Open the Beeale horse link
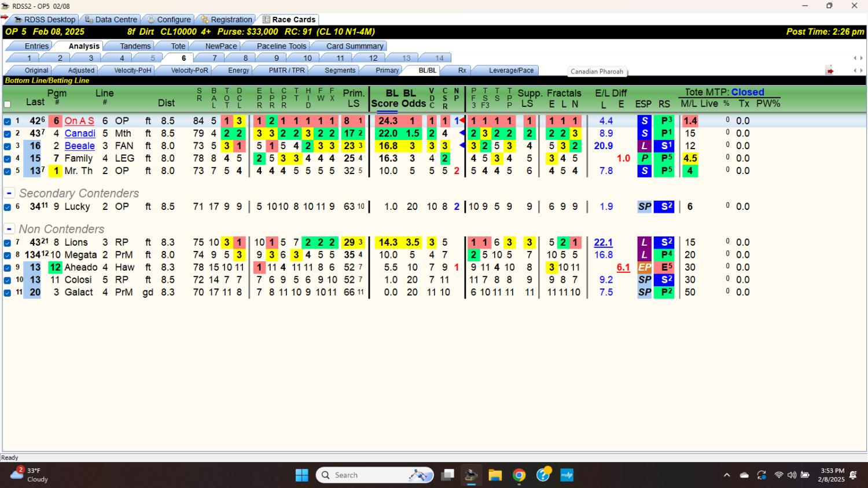The image size is (868, 488). click(79, 146)
